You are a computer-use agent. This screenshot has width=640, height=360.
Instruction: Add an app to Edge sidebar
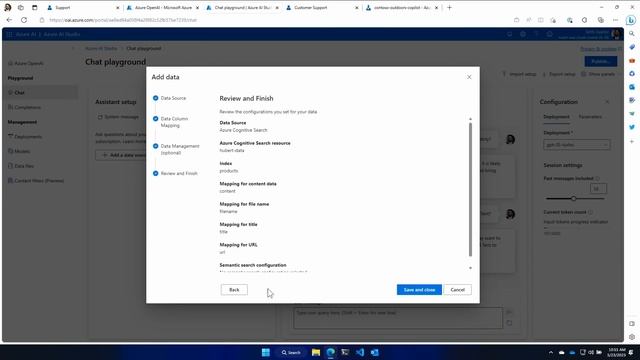[x=632, y=142]
